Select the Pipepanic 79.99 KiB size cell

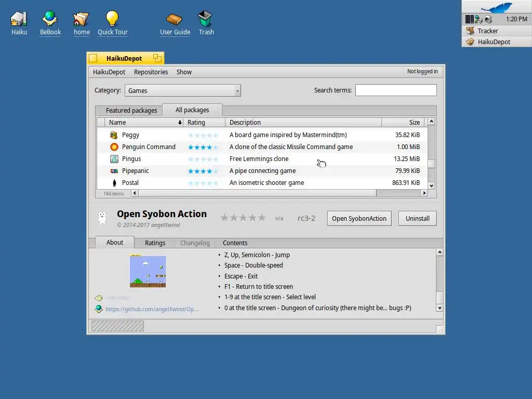coord(407,171)
